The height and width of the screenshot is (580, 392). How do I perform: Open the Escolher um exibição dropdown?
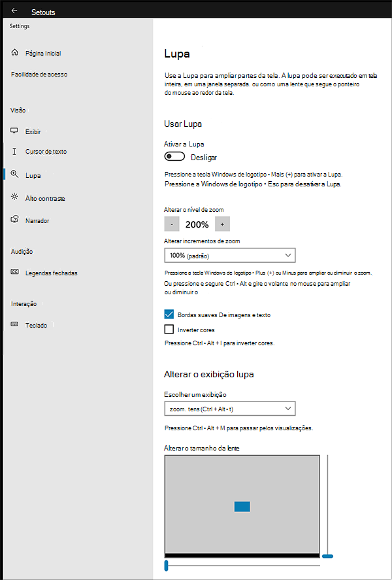pos(230,409)
